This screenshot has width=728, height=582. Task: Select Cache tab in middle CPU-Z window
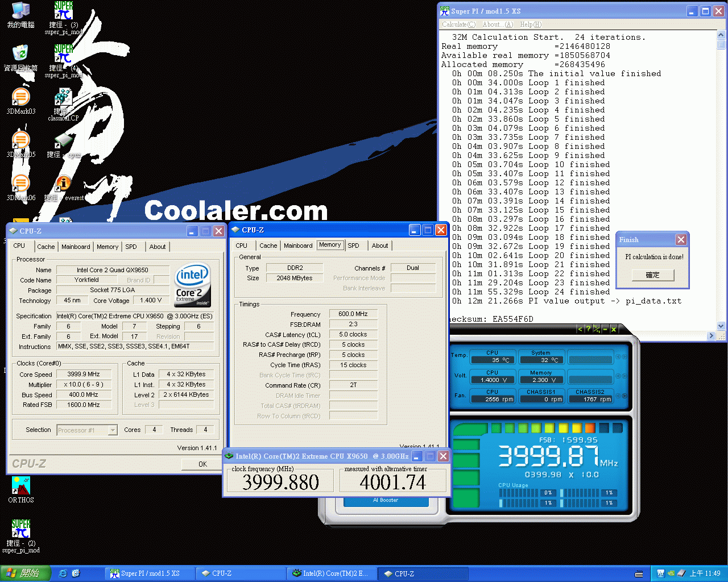(268, 246)
